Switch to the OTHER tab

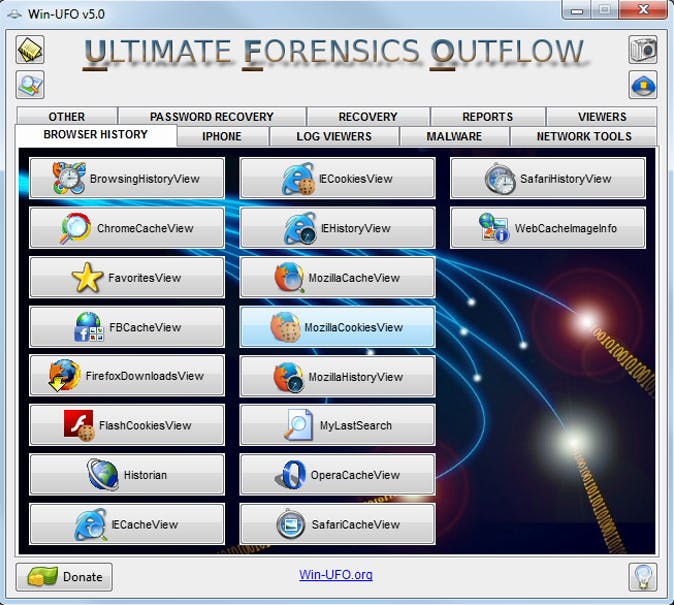point(67,117)
